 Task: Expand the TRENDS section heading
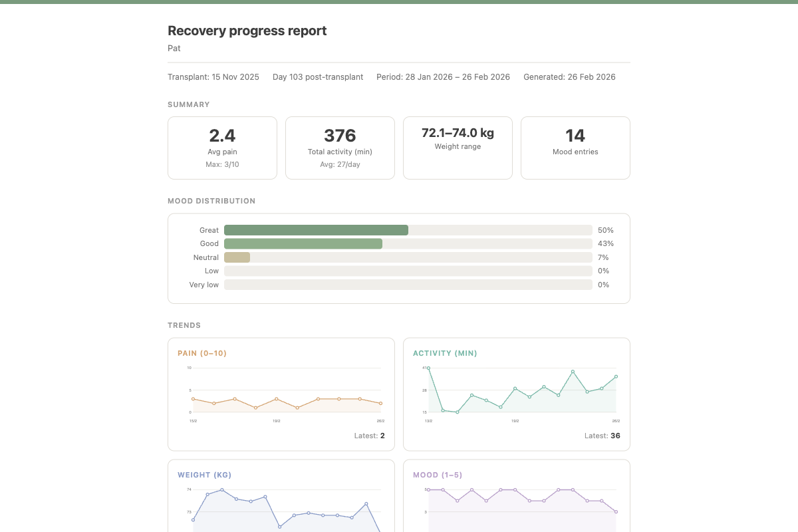click(184, 325)
